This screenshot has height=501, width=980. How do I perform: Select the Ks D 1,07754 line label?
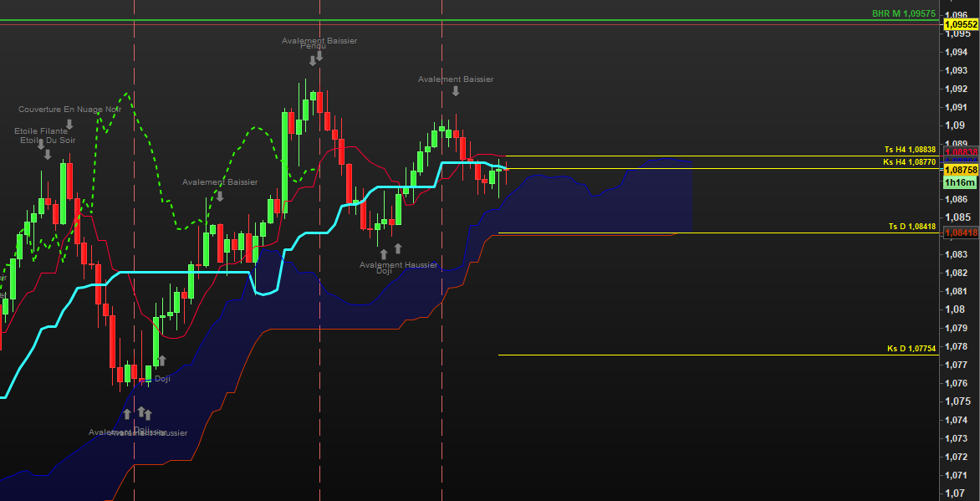911,349
